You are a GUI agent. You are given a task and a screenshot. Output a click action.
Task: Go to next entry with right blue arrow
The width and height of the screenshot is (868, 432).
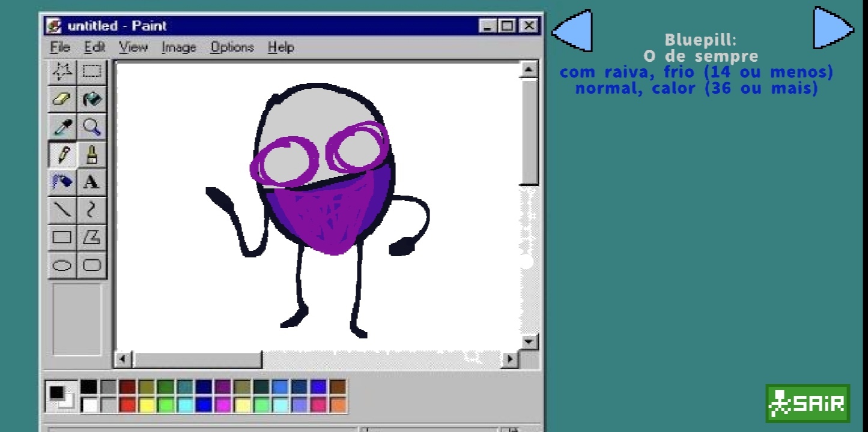click(x=834, y=28)
